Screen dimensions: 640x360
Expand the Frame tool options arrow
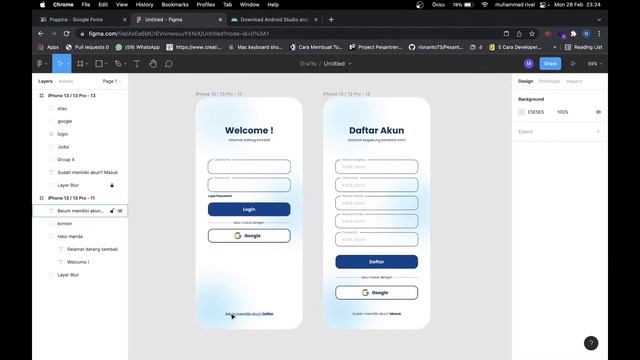tap(87, 64)
